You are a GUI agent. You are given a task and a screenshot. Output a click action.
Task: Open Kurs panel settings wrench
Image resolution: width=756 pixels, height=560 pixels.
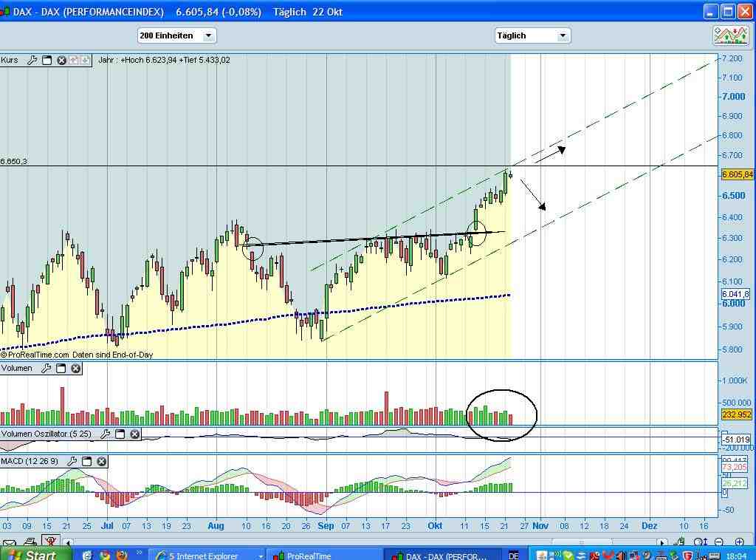(x=32, y=61)
